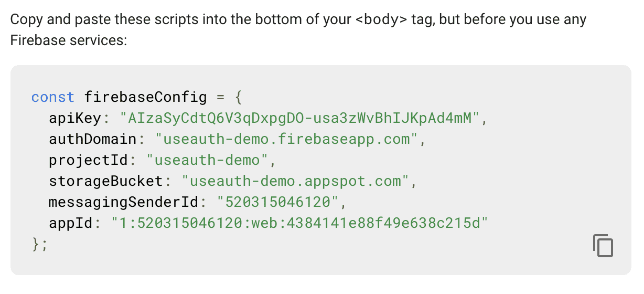644x294 pixels.
Task: Click the appId property name
Action: pyautogui.click(x=70, y=223)
